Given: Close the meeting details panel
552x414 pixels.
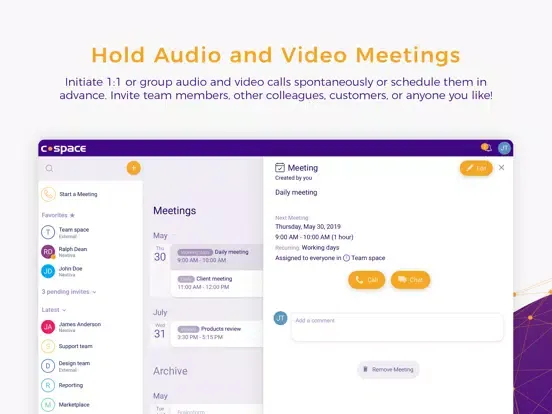Looking at the screenshot, I should point(502,168).
